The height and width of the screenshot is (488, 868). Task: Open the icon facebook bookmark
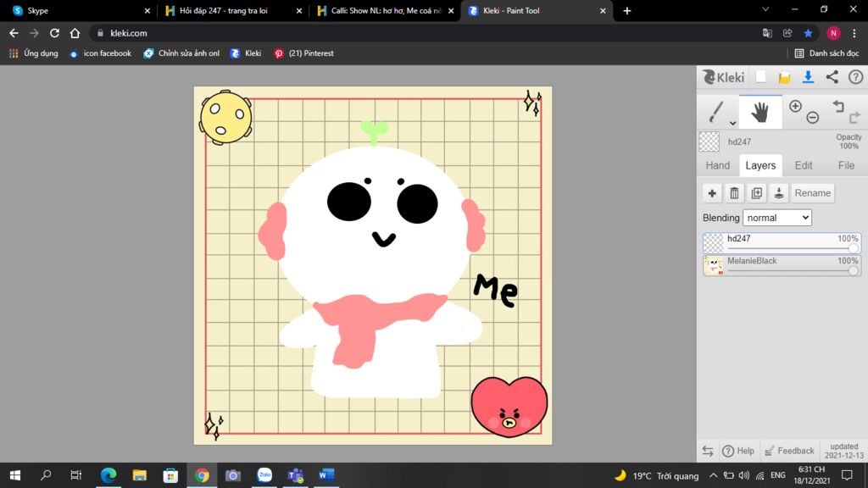pyautogui.click(x=100, y=53)
